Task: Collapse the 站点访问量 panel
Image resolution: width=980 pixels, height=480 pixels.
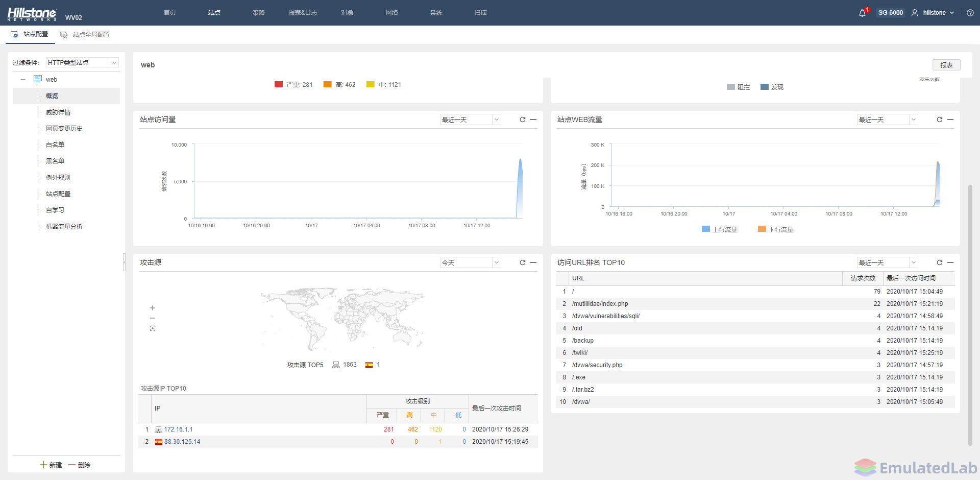Action: pyautogui.click(x=533, y=119)
